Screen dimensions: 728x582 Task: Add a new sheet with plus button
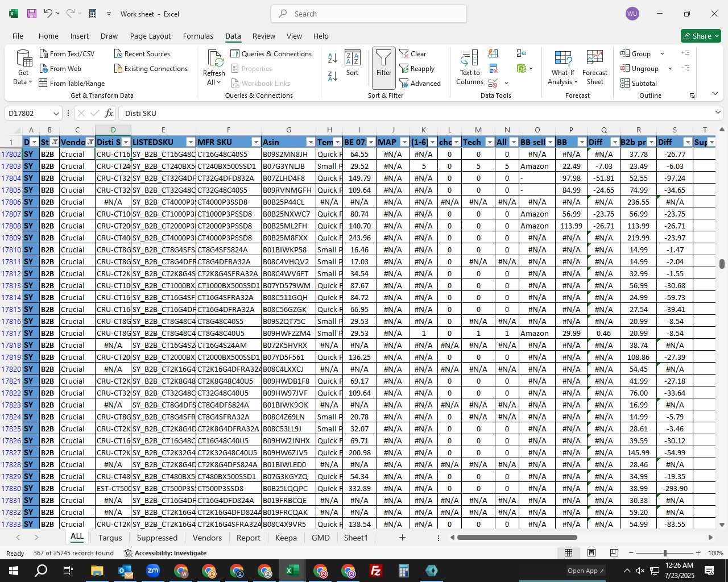[x=402, y=537]
